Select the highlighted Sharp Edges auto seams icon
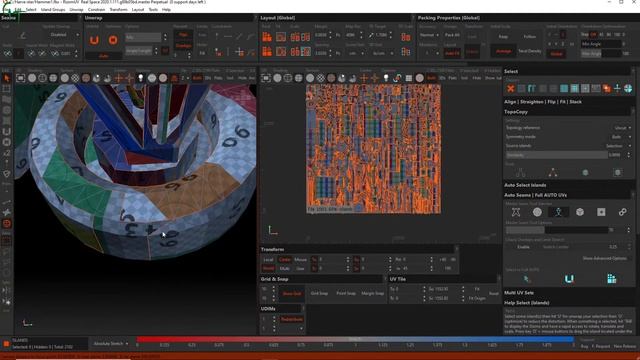The width and height of the screenshot is (640, 360). point(558,212)
